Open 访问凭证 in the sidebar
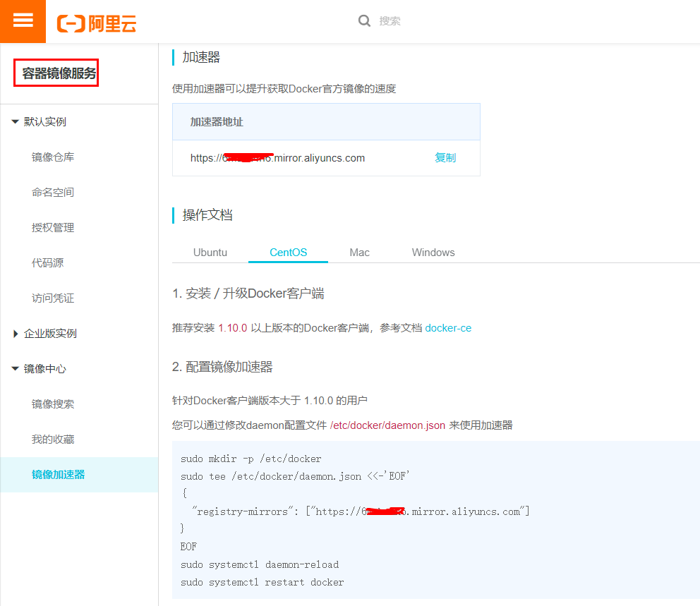700x606 pixels. point(53,298)
